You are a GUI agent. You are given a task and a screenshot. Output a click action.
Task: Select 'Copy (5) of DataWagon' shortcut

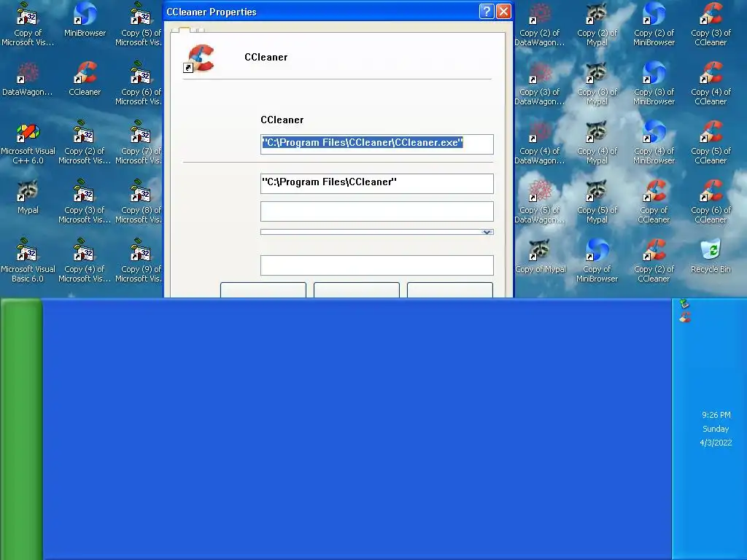[540, 202]
